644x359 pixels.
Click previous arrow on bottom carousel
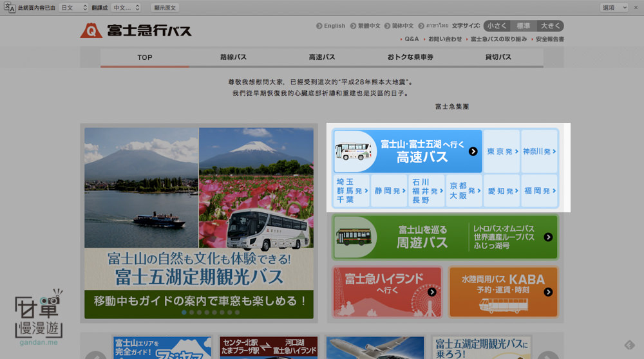tap(96, 355)
